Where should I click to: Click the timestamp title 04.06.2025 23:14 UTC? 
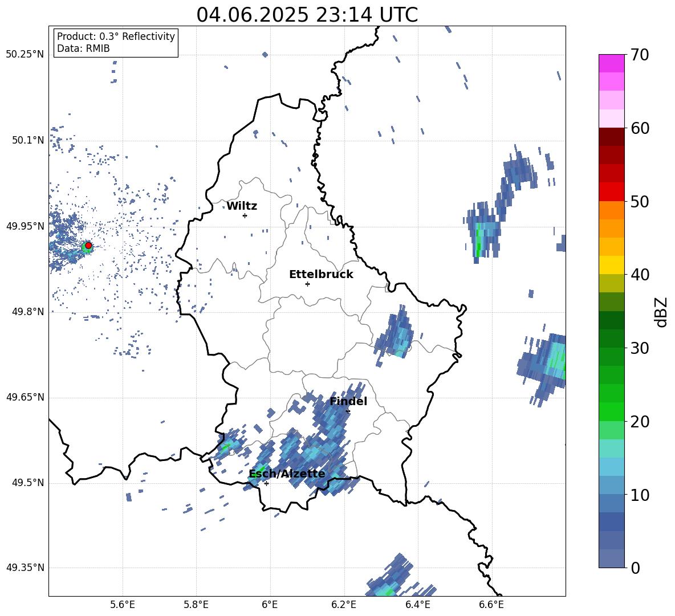click(307, 15)
